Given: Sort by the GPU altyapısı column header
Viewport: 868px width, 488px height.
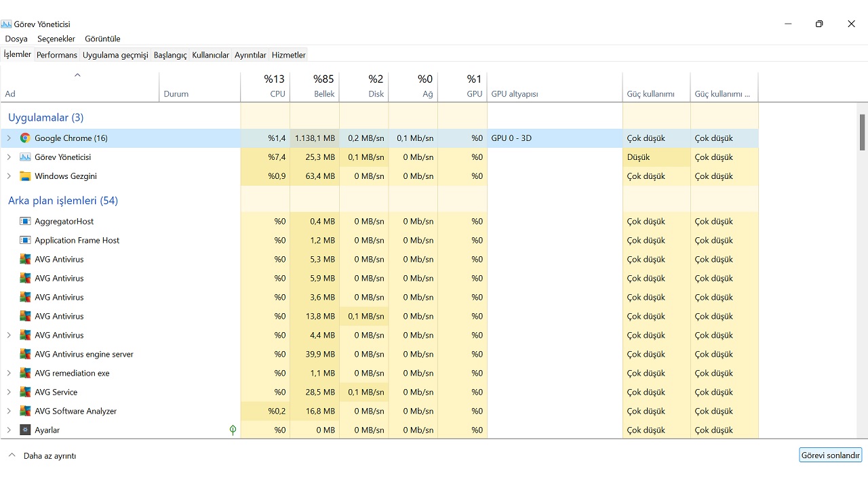Looking at the screenshot, I should point(555,87).
